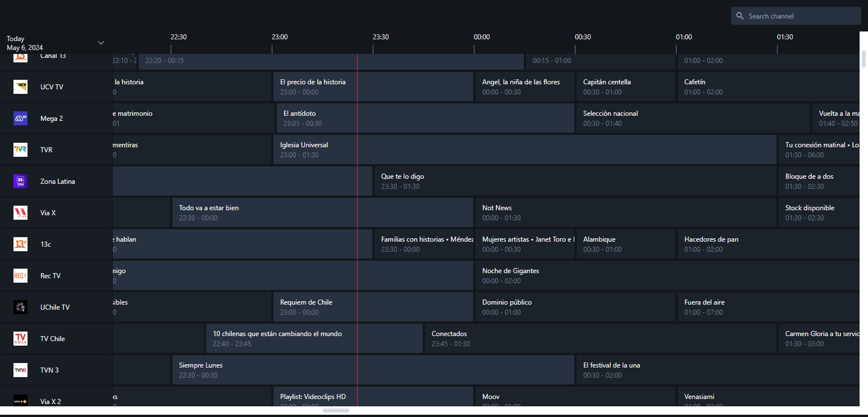Select the Rec TV channel logo
868x417 pixels.
coord(20,275)
